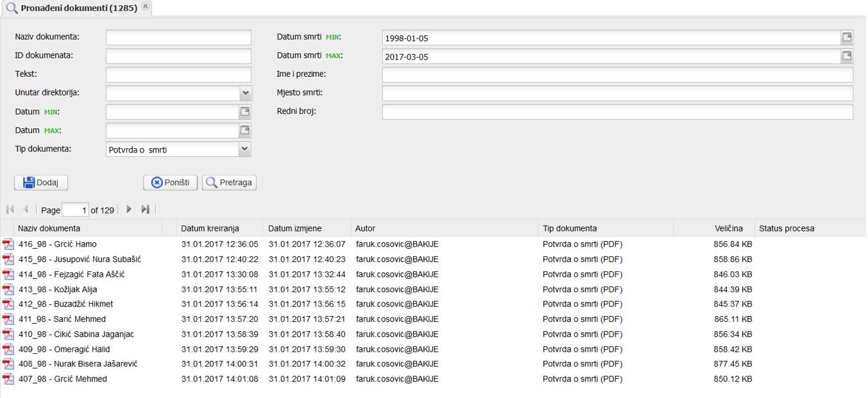Run search with the Pretraga button
868x398 pixels.
(229, 183)
